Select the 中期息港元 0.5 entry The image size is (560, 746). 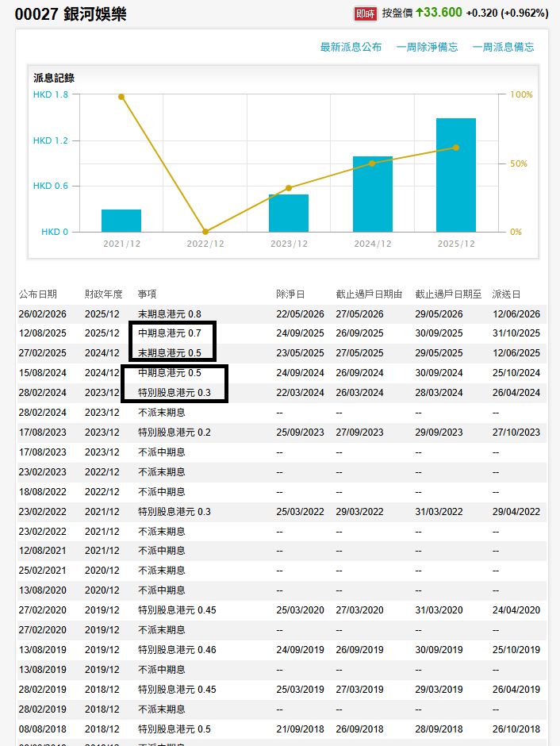170,372
